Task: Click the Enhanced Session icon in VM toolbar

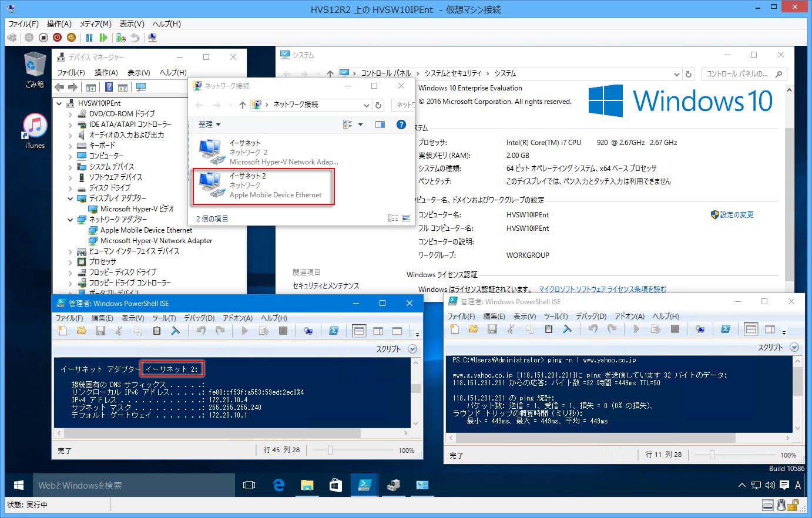Action: (153, 38)
